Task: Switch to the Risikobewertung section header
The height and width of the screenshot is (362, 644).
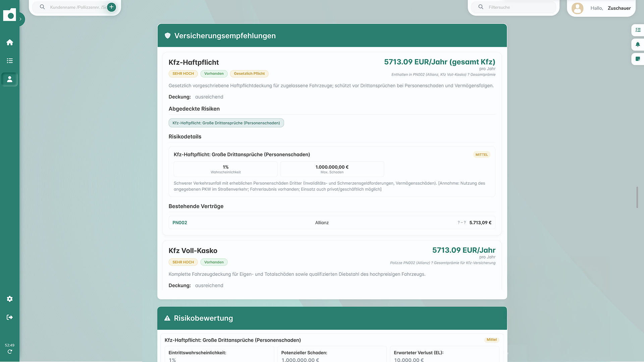Action: click(x=203, y=318)
